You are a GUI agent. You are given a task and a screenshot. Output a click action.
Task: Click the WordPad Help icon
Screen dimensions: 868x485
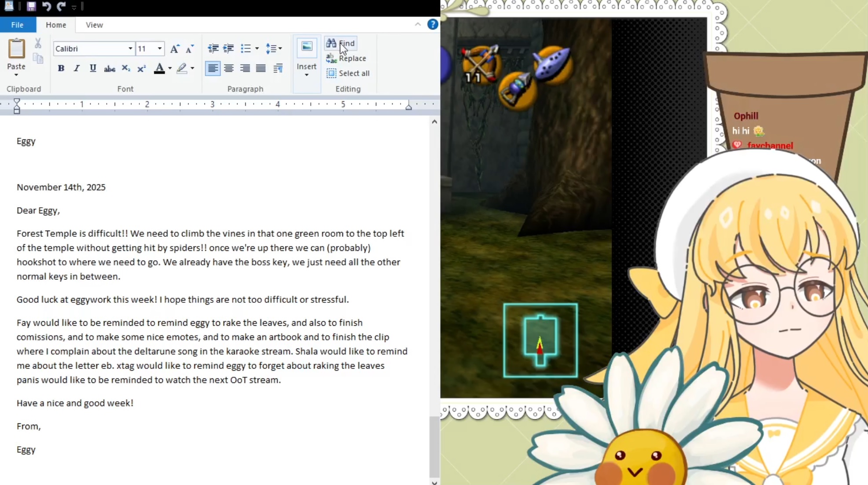pos(432,25)
